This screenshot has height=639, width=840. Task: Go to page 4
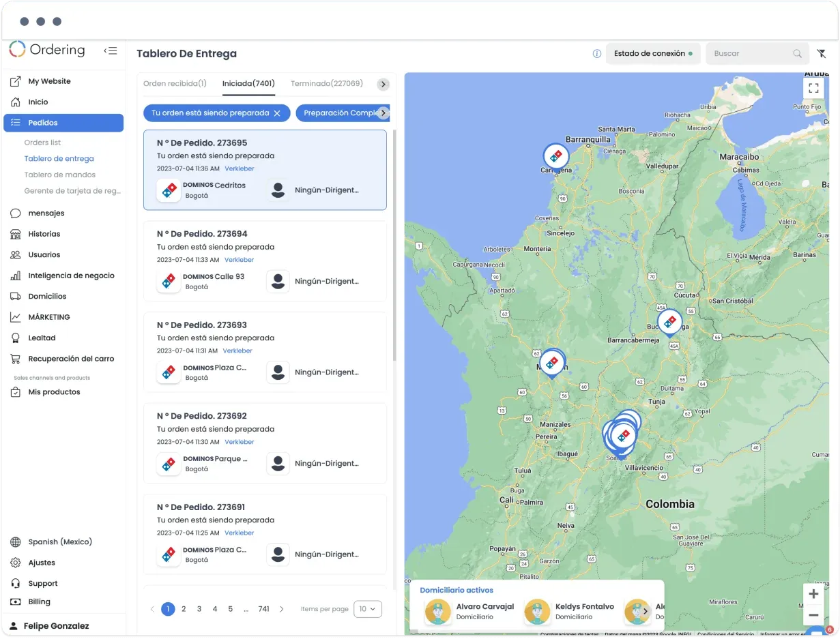click(x=215, y=609)
